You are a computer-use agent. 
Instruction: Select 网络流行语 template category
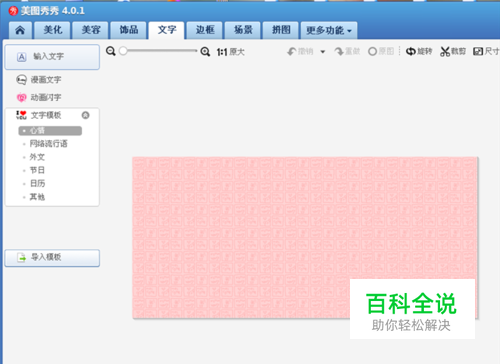48,144
